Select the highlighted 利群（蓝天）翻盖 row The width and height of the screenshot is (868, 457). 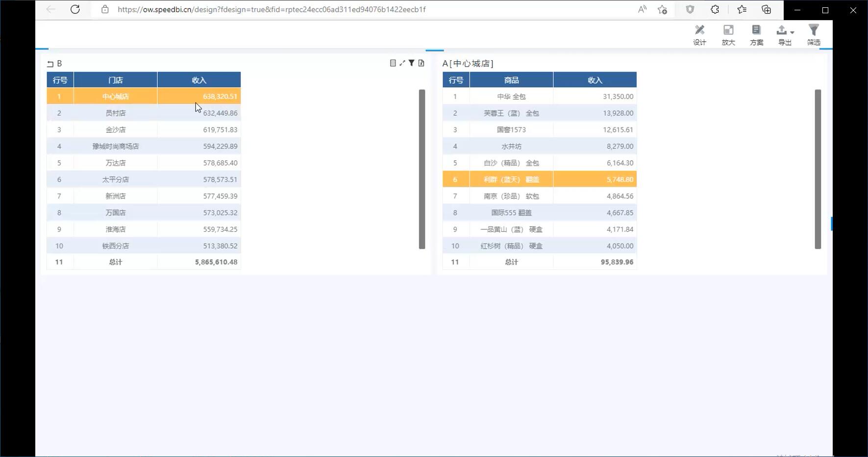540,180
